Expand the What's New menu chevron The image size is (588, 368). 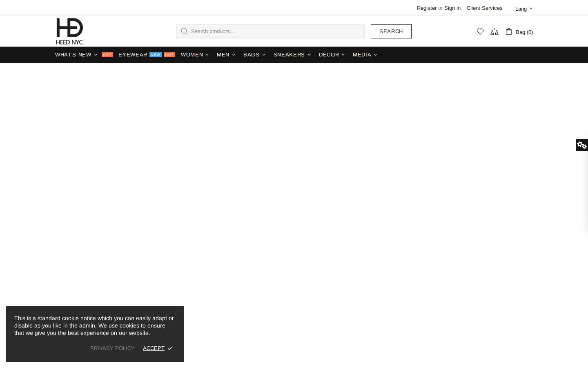[96, 55]
